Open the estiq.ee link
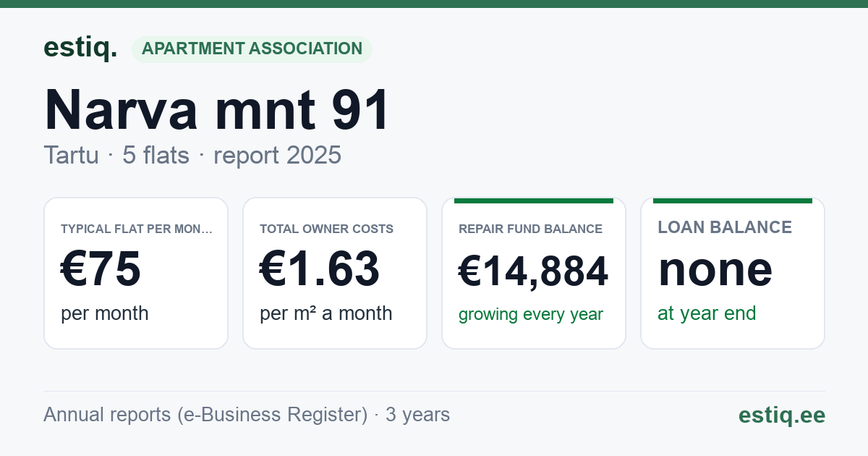 coord(782,415)
